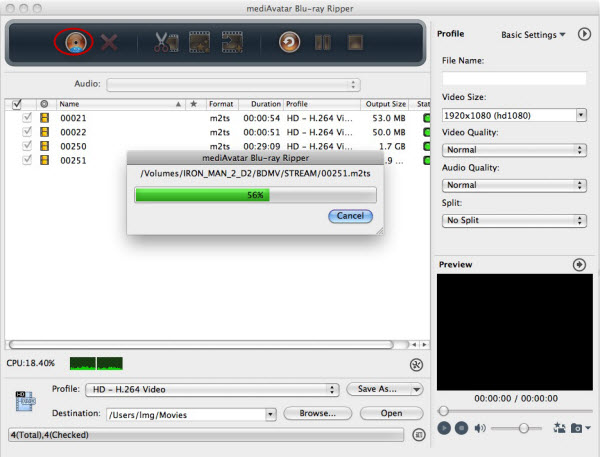Uncheck the checkbox for 00250
The width and height of the screenshot is (600, 457).
pyautogui.click(x=27, y=146)
